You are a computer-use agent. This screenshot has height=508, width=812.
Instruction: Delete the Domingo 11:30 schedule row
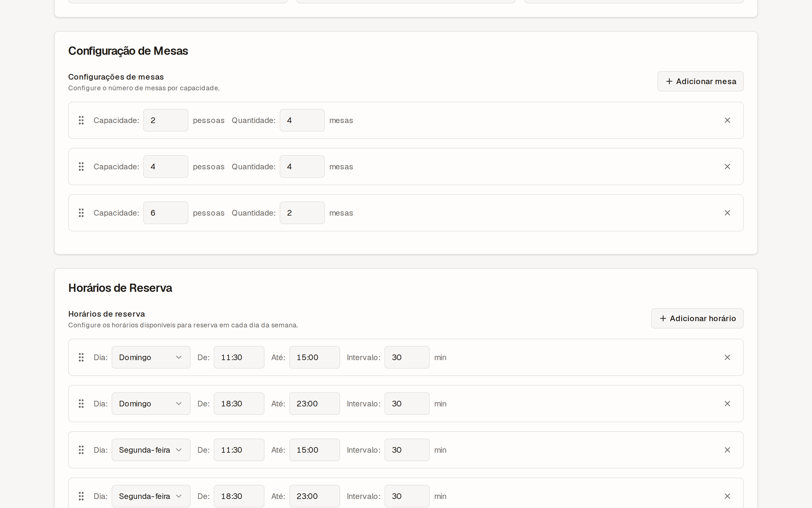727,358
